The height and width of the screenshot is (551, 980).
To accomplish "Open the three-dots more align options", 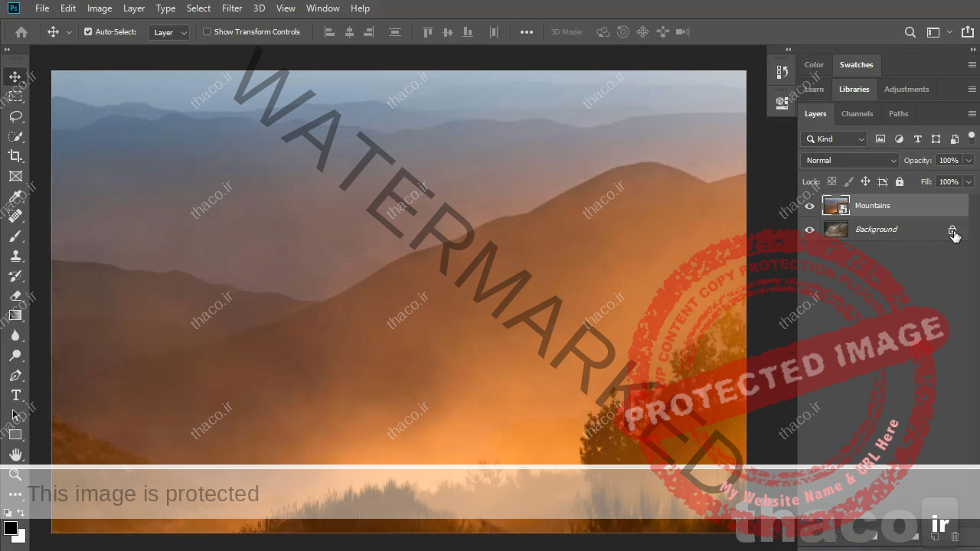I will (x=527, y=32).
